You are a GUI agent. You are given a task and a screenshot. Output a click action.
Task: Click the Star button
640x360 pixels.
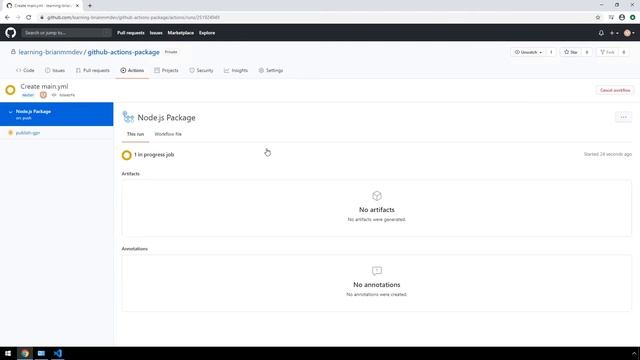[x=571, y=52]
